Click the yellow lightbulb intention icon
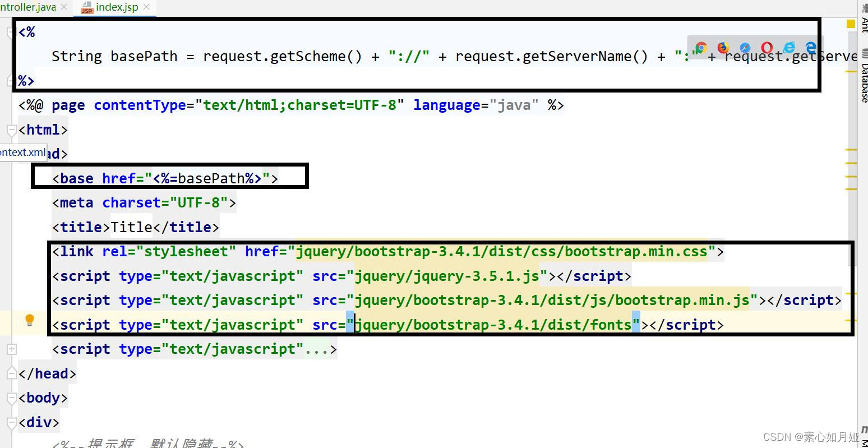The image size is (868, 448). [30, 320]
